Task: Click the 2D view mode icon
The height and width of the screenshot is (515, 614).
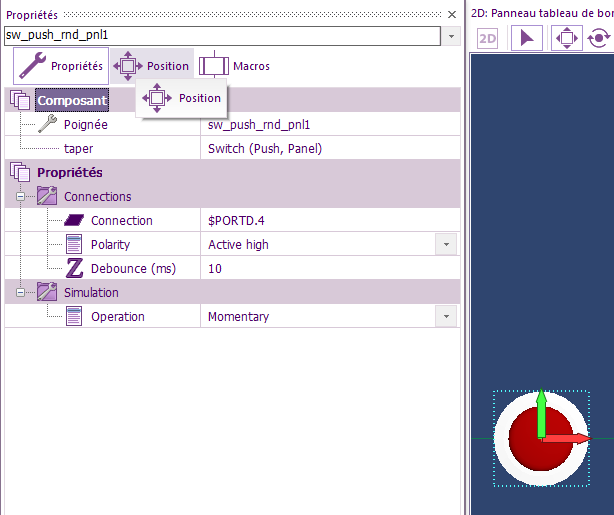Action: click(x=488, y=39)
